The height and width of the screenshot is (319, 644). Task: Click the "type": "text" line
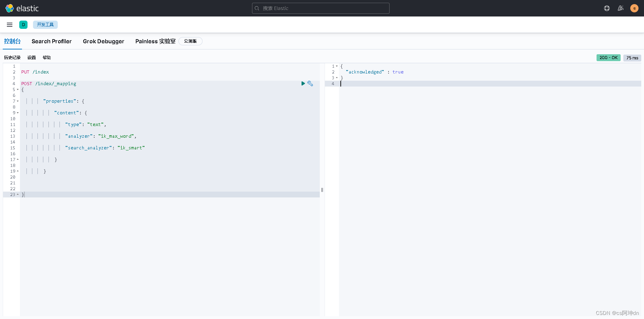(86, 125)
